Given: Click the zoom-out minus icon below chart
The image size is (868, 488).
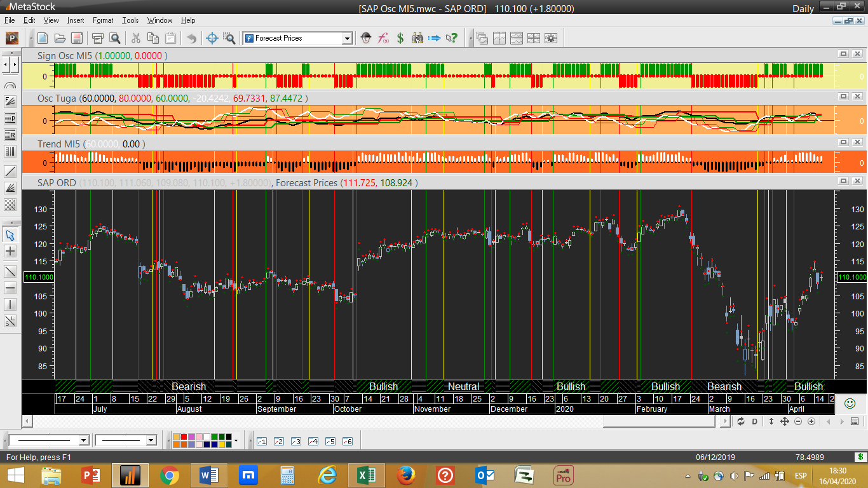Looking at the screenshot, I should click(x=798, y=421).
